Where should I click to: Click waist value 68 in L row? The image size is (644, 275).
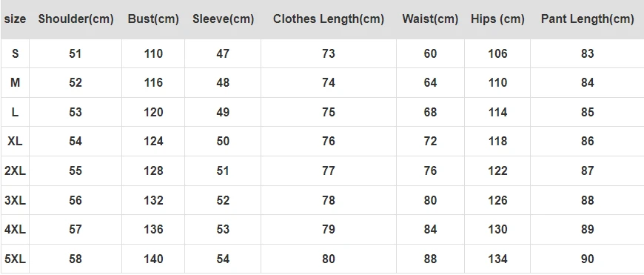pyautogui.click(x=430, y=112)
